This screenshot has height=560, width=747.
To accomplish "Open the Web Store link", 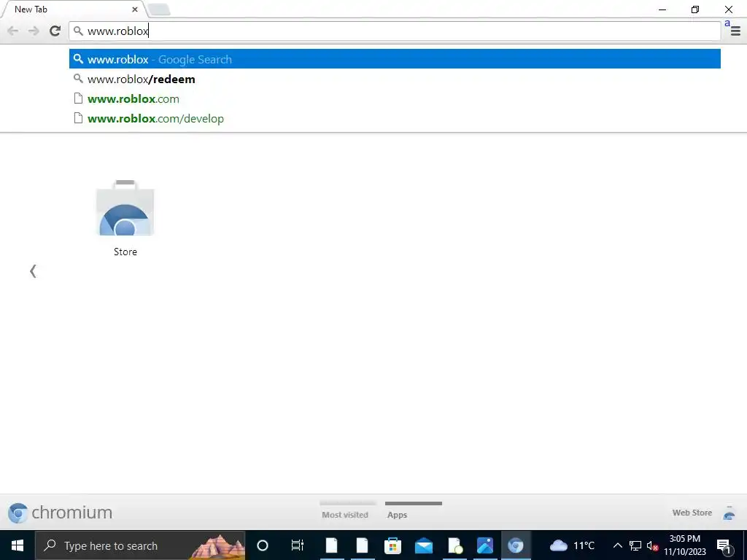I will (692, 513).
